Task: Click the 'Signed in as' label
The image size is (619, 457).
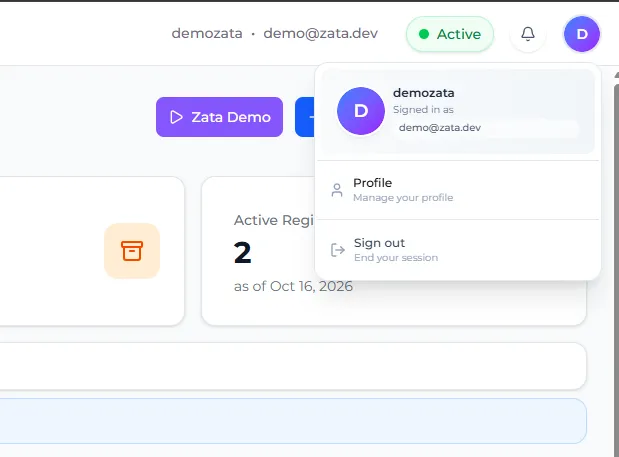Action: 423,110
